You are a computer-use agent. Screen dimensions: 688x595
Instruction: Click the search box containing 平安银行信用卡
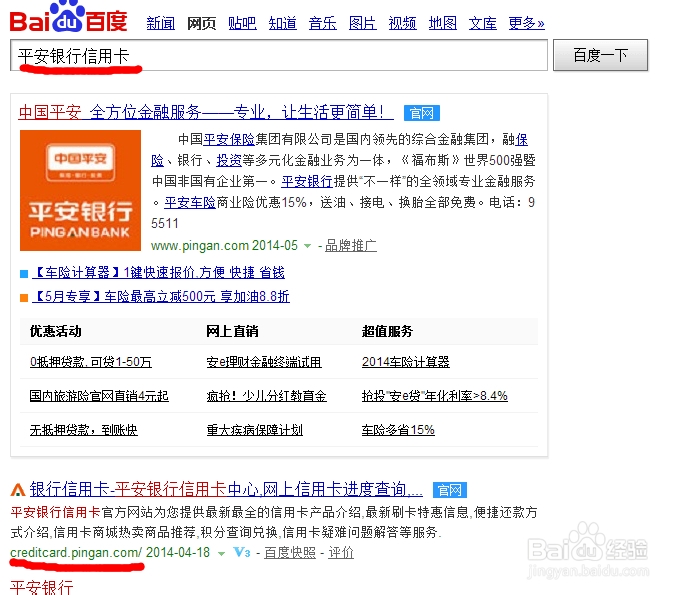(x=279, y=55)
